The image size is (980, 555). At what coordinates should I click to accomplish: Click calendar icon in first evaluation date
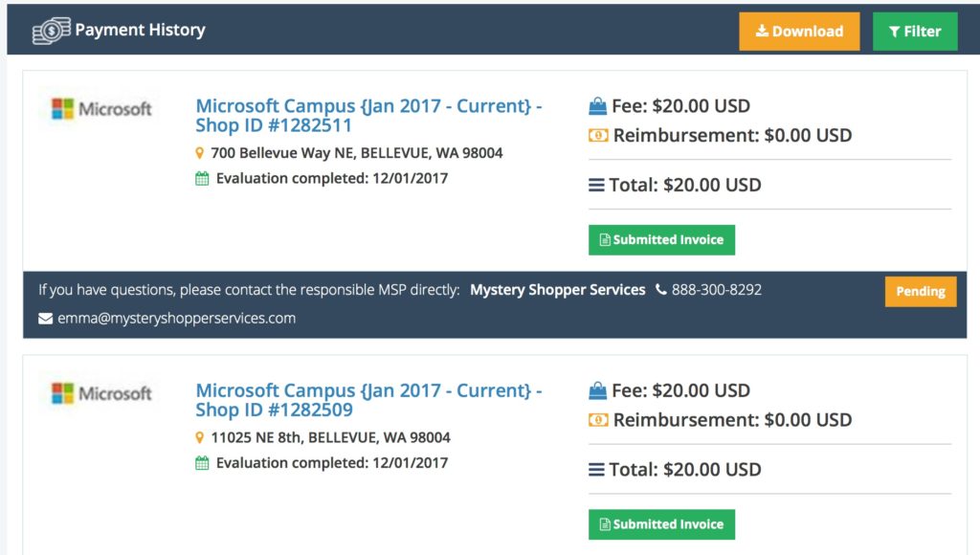202,179
